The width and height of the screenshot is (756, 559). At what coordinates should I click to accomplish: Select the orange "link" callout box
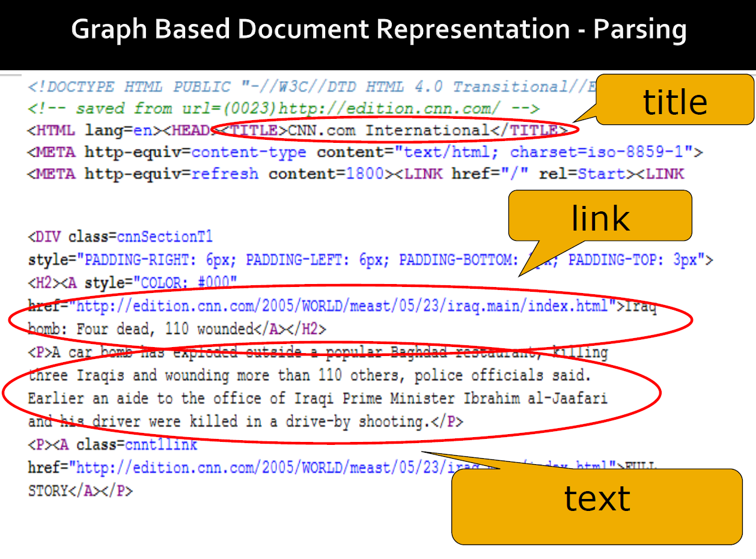click(x=600, y=216)
